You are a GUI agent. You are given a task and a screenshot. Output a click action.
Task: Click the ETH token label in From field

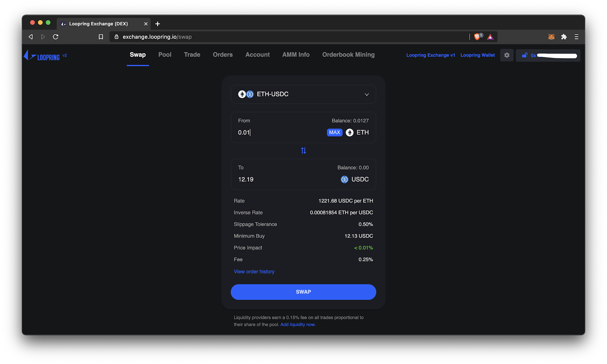pyautogui.click(x=363, y=132)
